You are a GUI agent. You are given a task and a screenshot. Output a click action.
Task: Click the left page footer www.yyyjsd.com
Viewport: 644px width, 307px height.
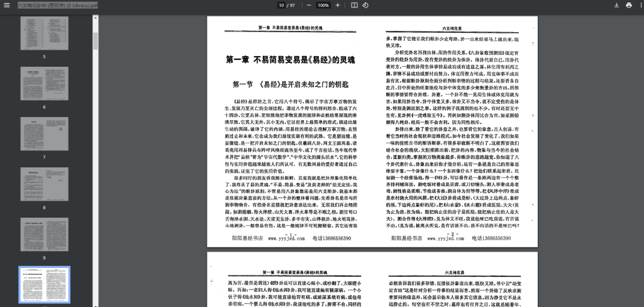point(286,238)
